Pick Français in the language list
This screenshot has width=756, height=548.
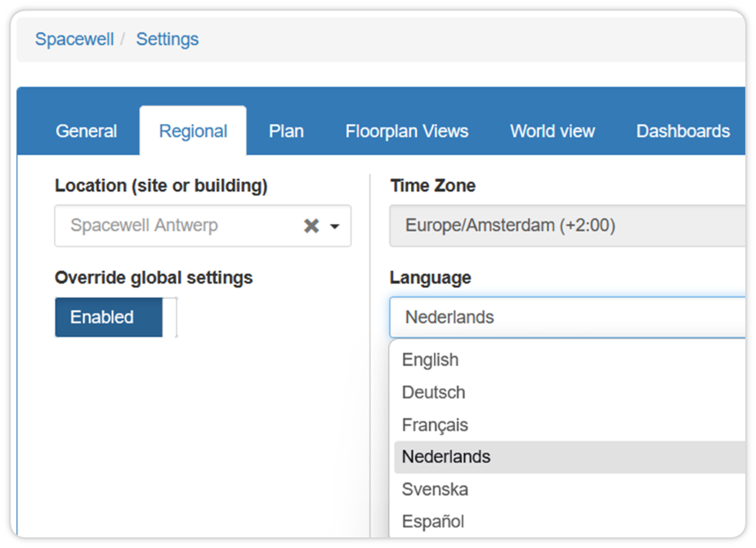570,425
